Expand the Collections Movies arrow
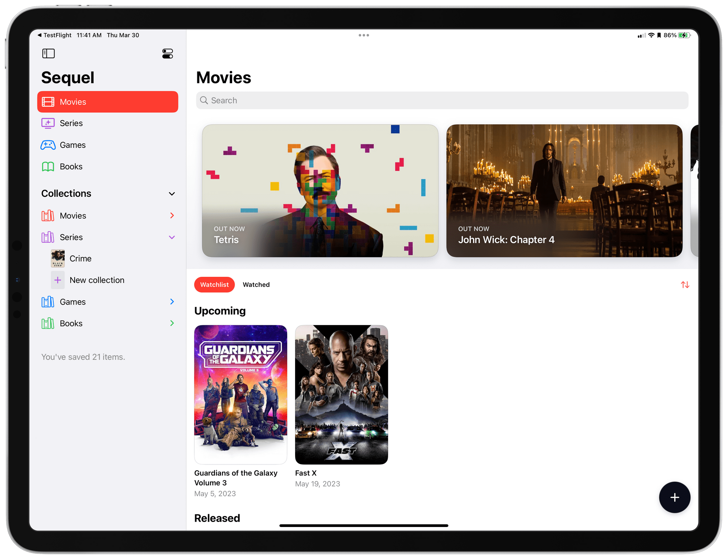Image resolution: width=728 pixels, height=560 pixels. pyautogui.click(x=172, y=215)
